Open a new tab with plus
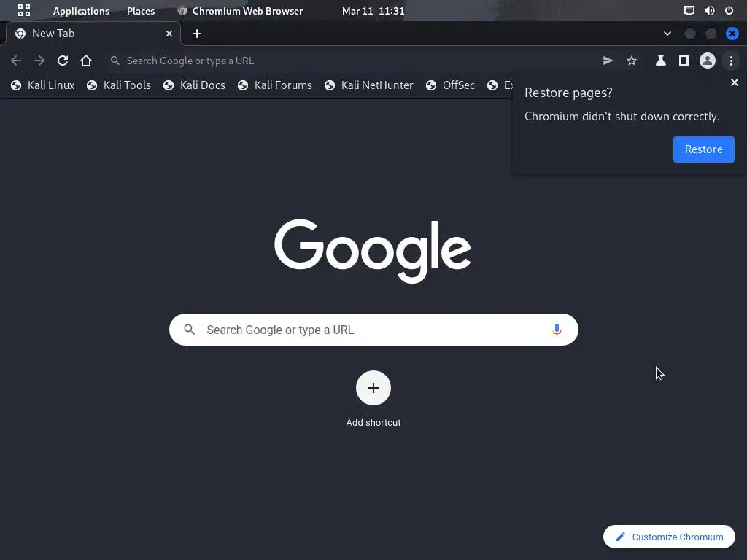The width and height of the screenshot is (747, 560). pyautogui.click(x=197, y=34)
